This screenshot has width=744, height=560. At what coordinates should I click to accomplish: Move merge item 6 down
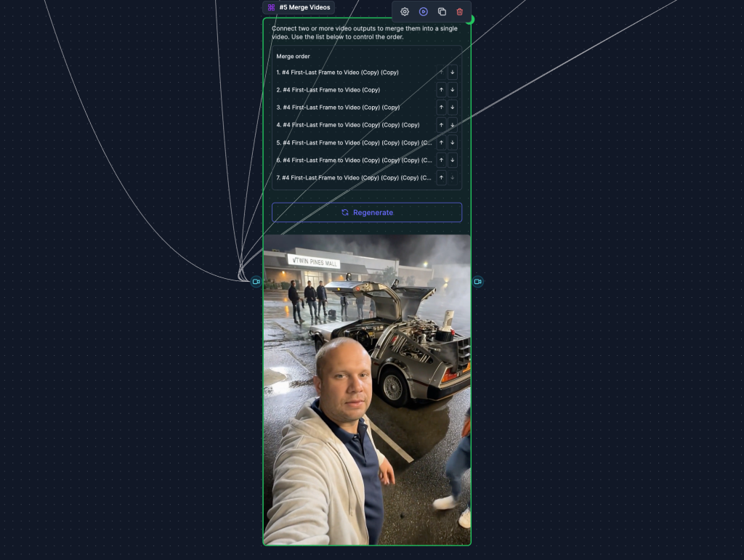(453, 160)
